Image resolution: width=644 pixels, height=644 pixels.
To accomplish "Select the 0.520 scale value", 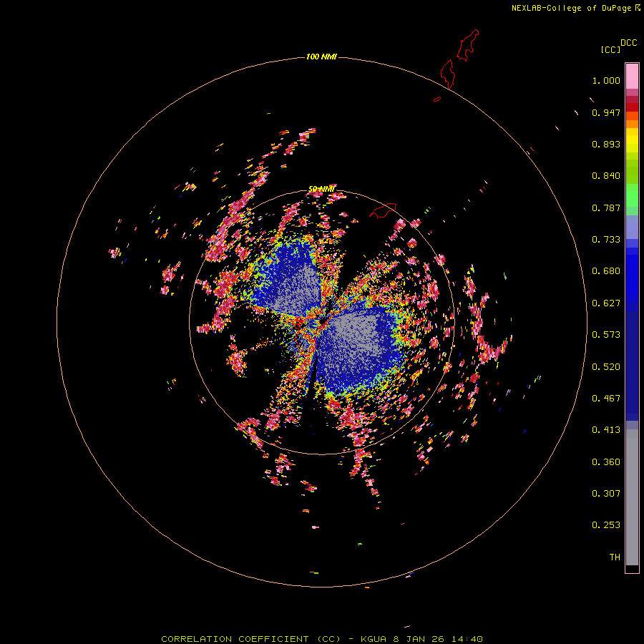I will click(x=606, y=367).
